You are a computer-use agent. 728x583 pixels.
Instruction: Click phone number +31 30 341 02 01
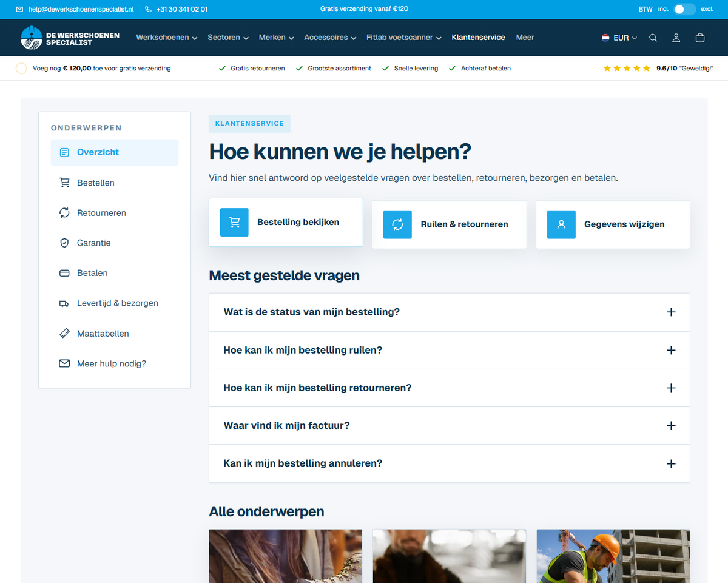181,9
